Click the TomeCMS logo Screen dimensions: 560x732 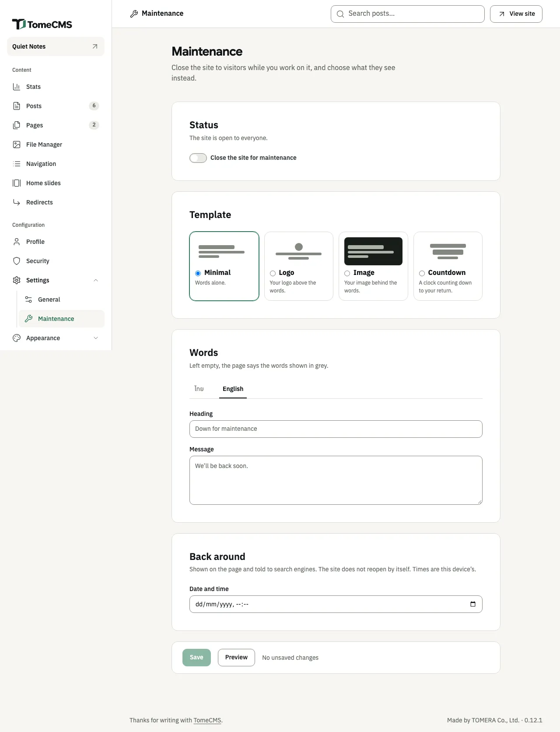click(42, 25)
